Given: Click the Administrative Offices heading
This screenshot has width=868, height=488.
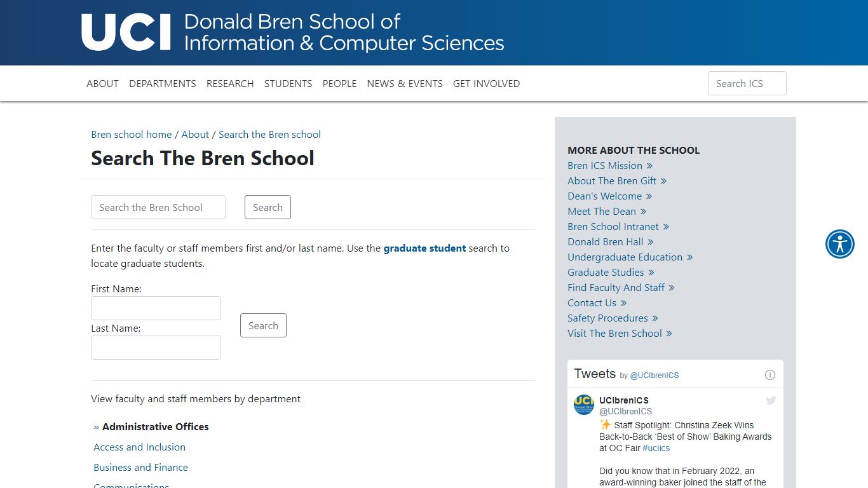Looking at the screenshot, I should [156, 427].
